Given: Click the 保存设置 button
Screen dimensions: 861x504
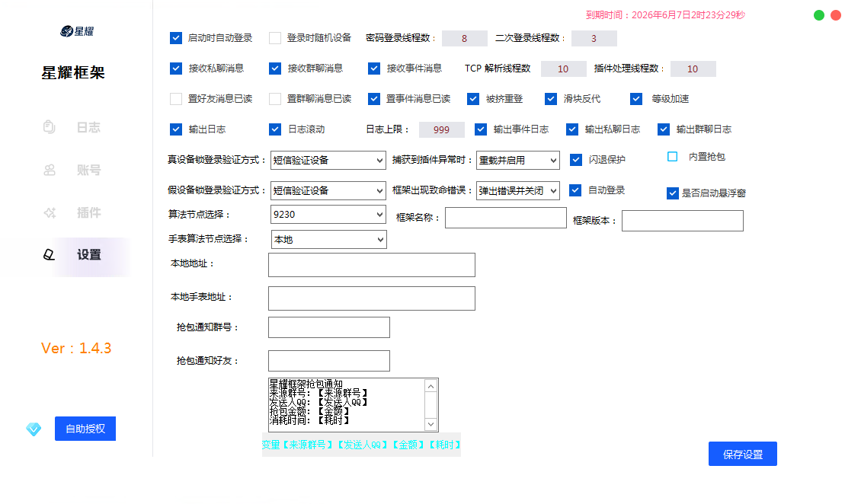Looking at the screenshot, I should [x=742, y=454].
